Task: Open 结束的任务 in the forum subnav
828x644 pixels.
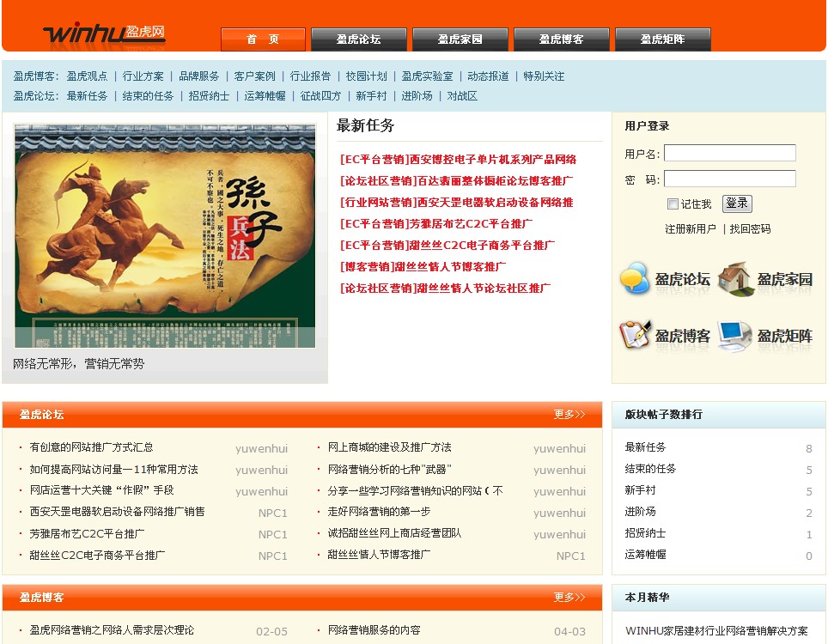Action: (148, 95)
